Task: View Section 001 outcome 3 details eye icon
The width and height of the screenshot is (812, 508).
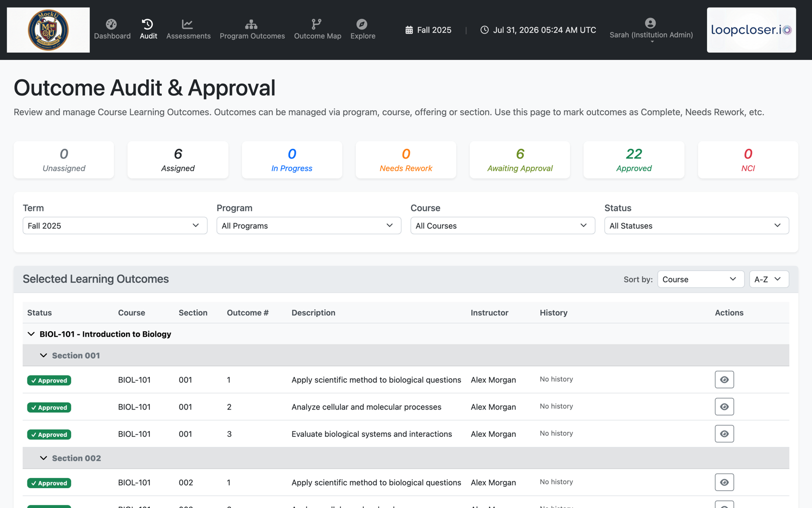Action: (724, 434)
